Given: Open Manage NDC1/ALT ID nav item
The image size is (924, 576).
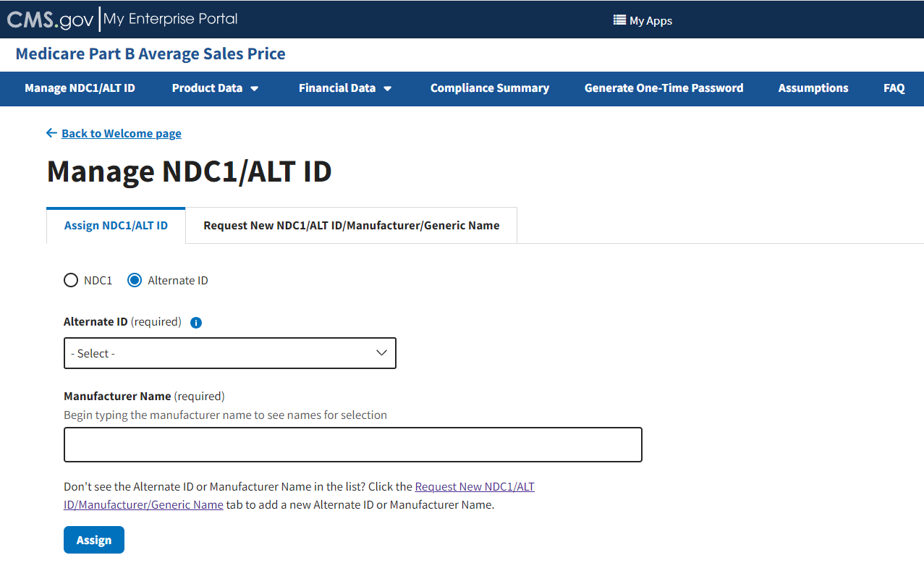Looking at the screenshot, I should coord(80,88).
